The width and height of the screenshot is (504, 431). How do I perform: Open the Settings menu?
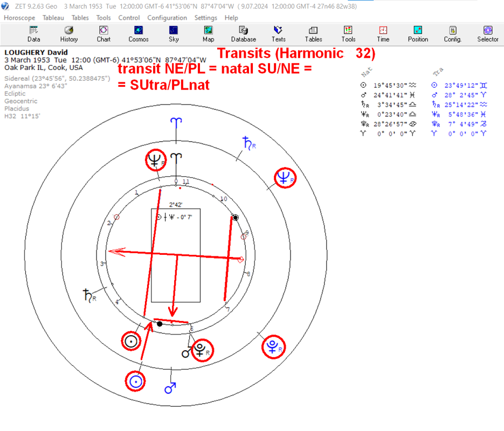click(x=206, y=18)
